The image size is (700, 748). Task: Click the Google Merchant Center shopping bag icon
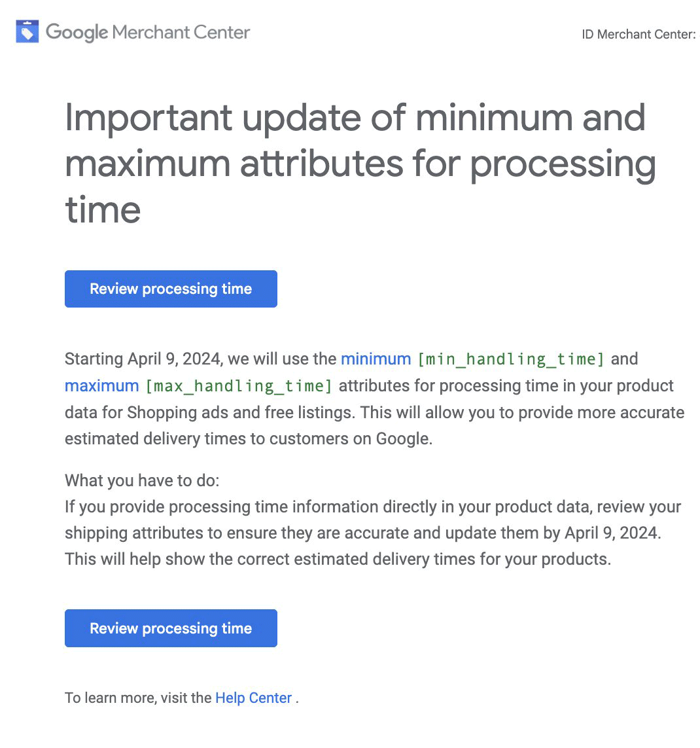(26, 31)
